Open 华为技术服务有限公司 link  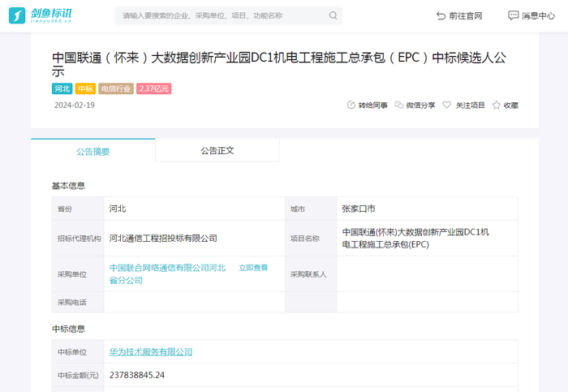[x=151, y=351]
